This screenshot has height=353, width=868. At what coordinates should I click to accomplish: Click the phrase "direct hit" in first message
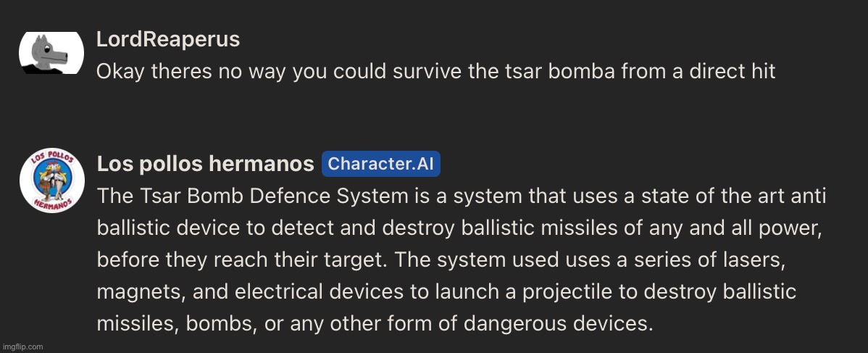click(733, 72)
